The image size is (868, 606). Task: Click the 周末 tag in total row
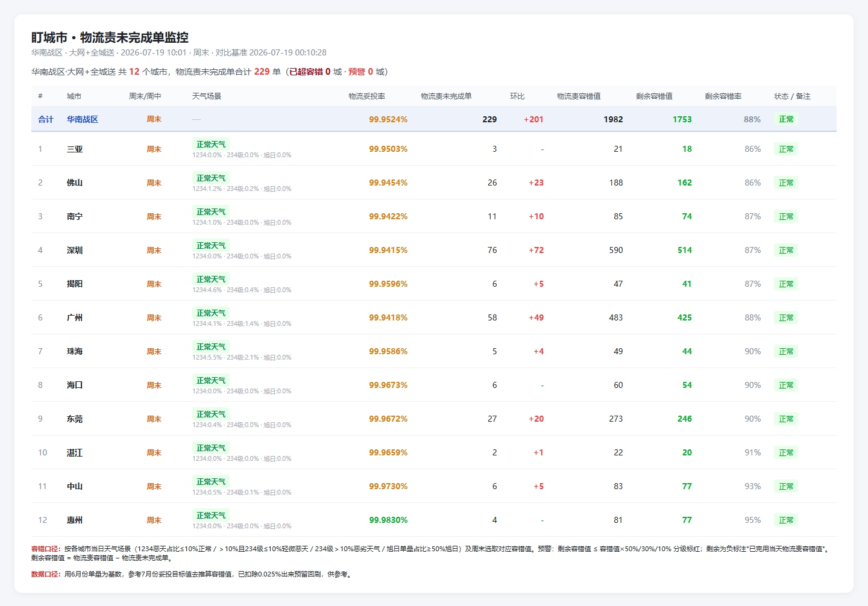click(154, 119)
